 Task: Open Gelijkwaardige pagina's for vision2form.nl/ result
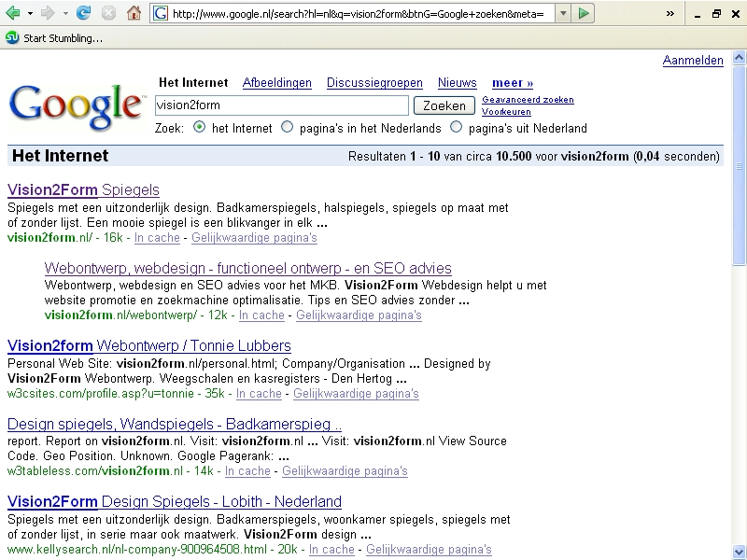(254, 238)
